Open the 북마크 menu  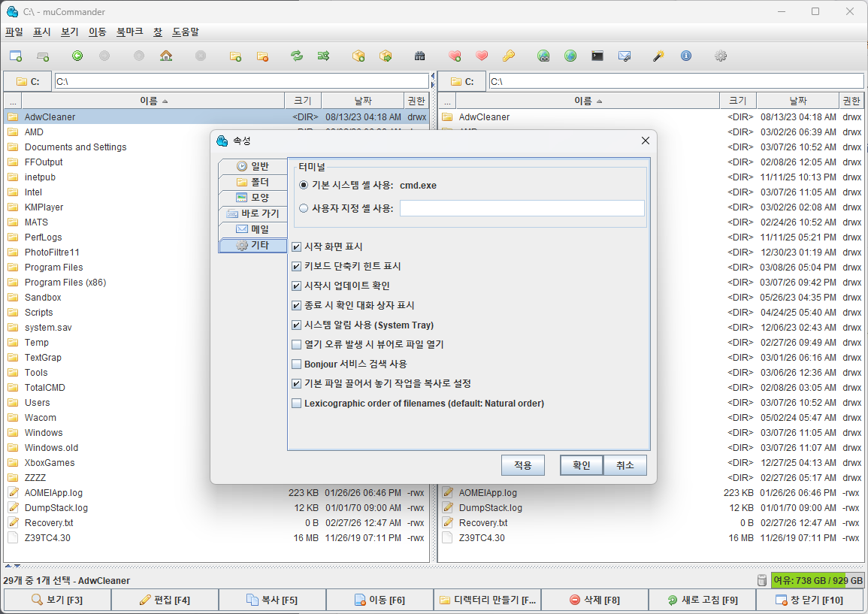129,32
